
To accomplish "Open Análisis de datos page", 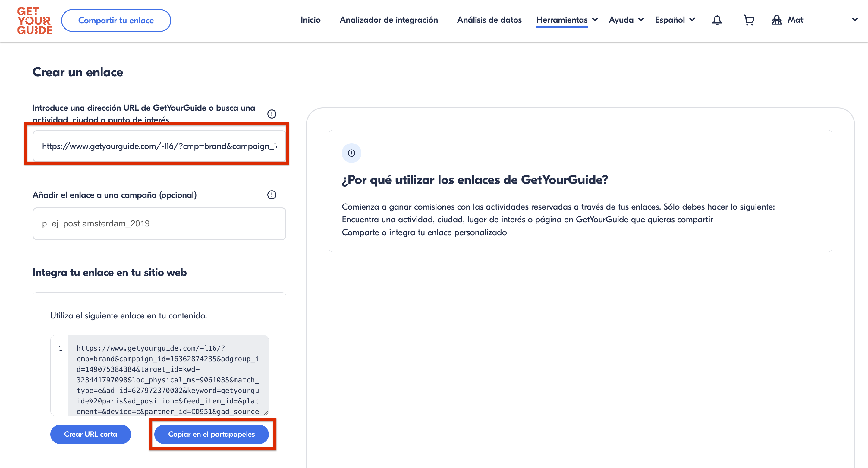I will click(x=489, y=20).
